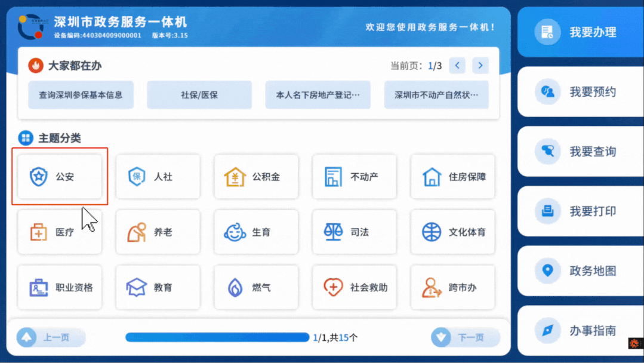Open the 人社 category icon
Screen dimensions: 644x363
(x=158, y=177)
